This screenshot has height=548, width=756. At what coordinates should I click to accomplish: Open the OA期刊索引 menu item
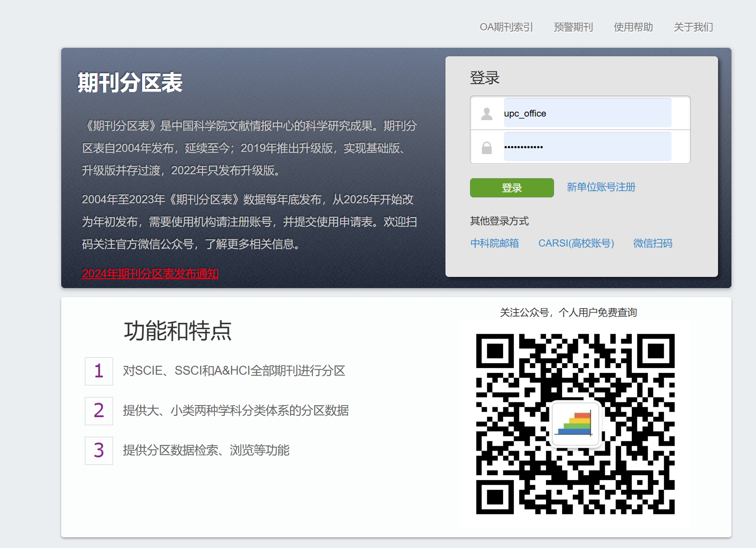tap(506, 27)
